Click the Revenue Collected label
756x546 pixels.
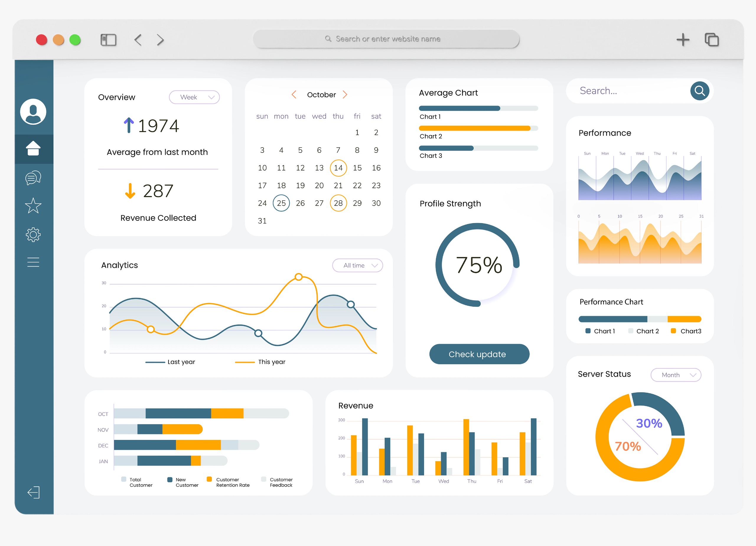[158, 218]
